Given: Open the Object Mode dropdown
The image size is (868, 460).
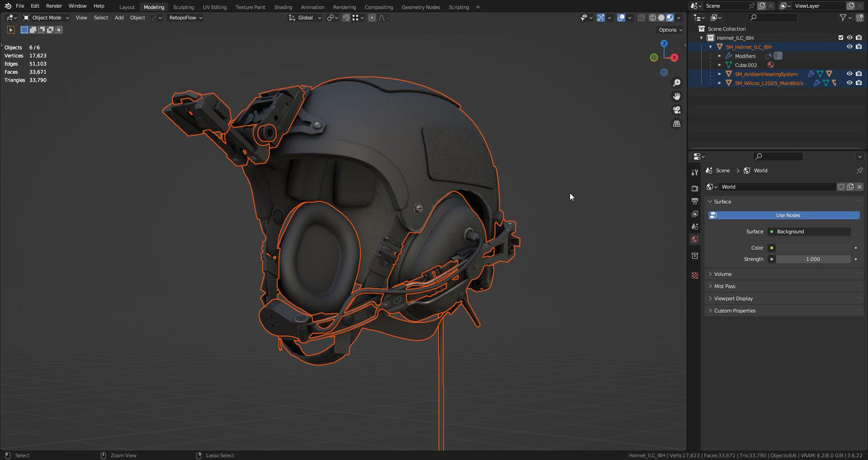Looking at the screenshot, I should pos(46,17).
